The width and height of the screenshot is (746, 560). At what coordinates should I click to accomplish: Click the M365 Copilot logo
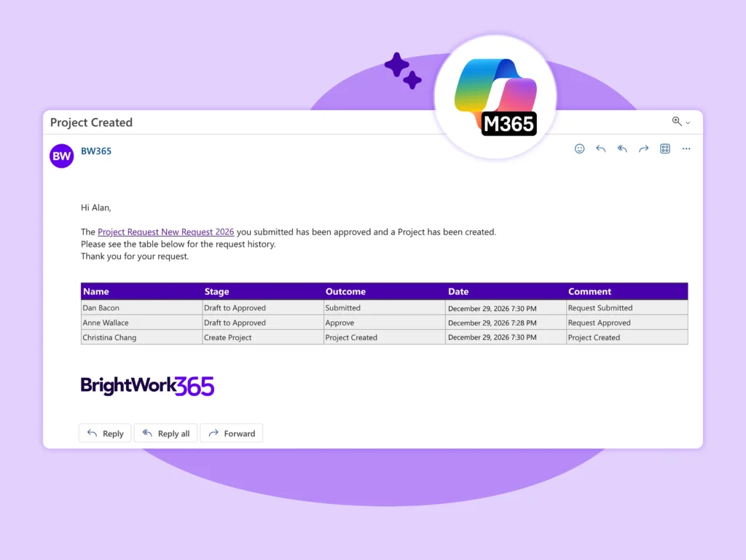click(495, 97)
